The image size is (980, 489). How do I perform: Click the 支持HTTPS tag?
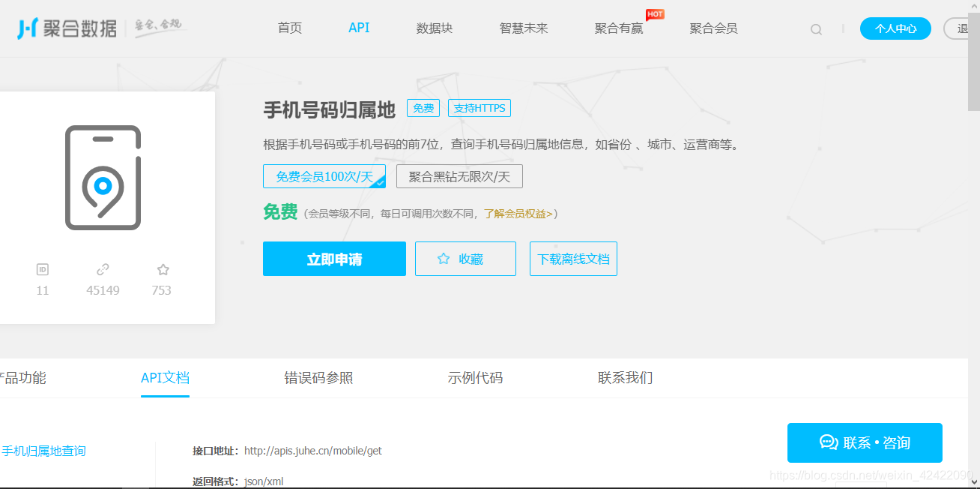(480, 108)
